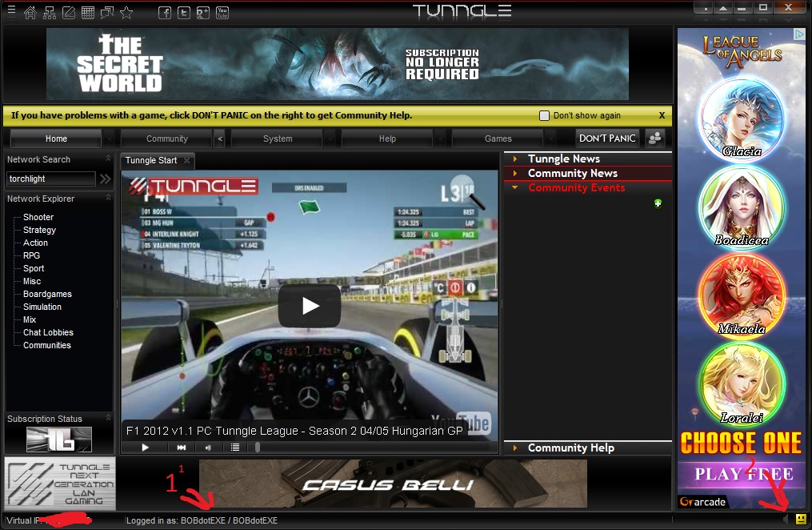Click the torchlight network search field
This screenshot has height=530, width=812.
pyautogui.click(x=50, y=179)
